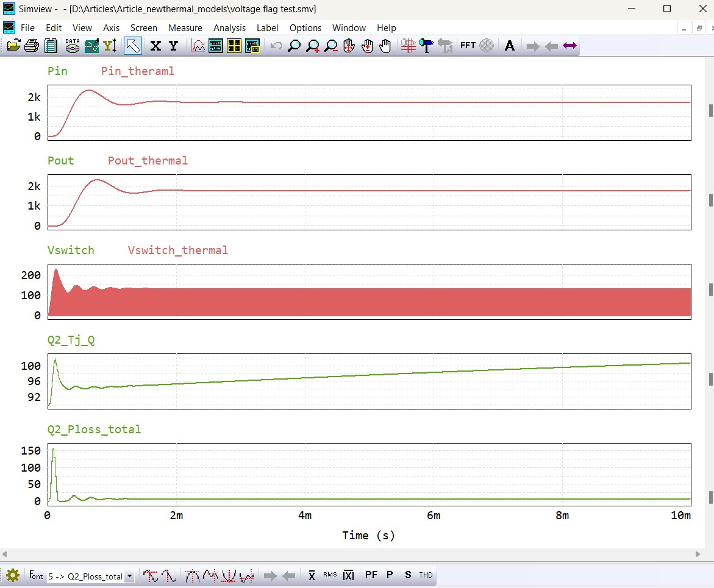Open the File menu

point(28,28)
